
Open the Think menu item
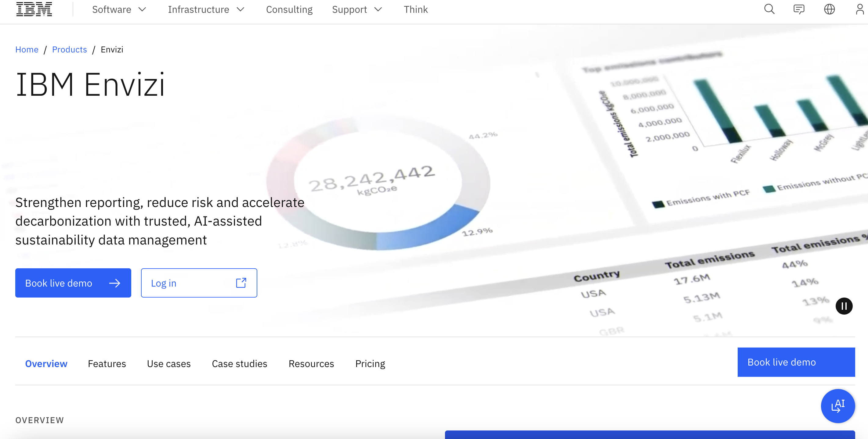pyautogui.click(x=415, y=9)
